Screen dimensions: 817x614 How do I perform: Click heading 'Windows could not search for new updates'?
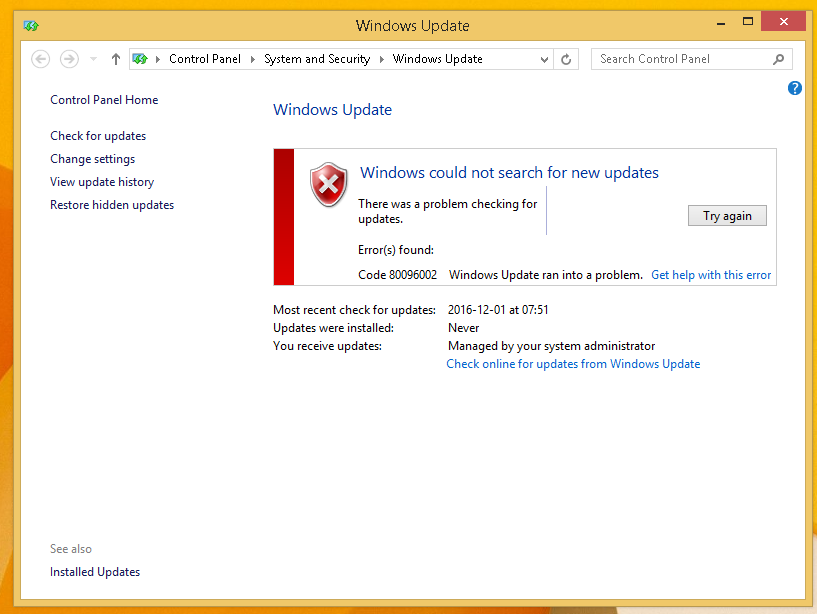click(509, 173)
